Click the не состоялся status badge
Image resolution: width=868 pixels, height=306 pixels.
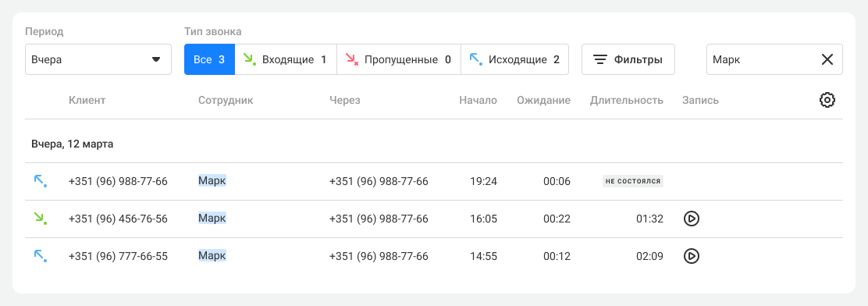(x=633, y=182)
